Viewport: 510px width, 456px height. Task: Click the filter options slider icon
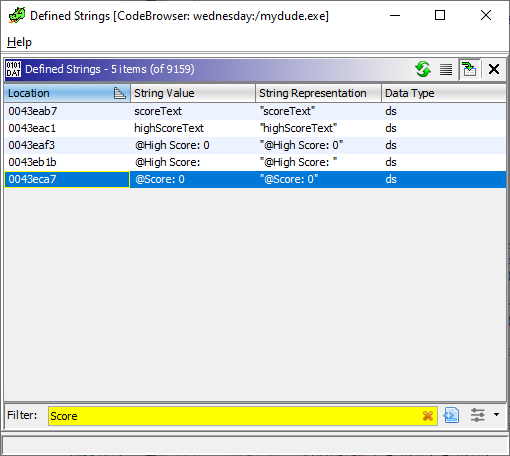pyautogui.click(x=477, y=415)
